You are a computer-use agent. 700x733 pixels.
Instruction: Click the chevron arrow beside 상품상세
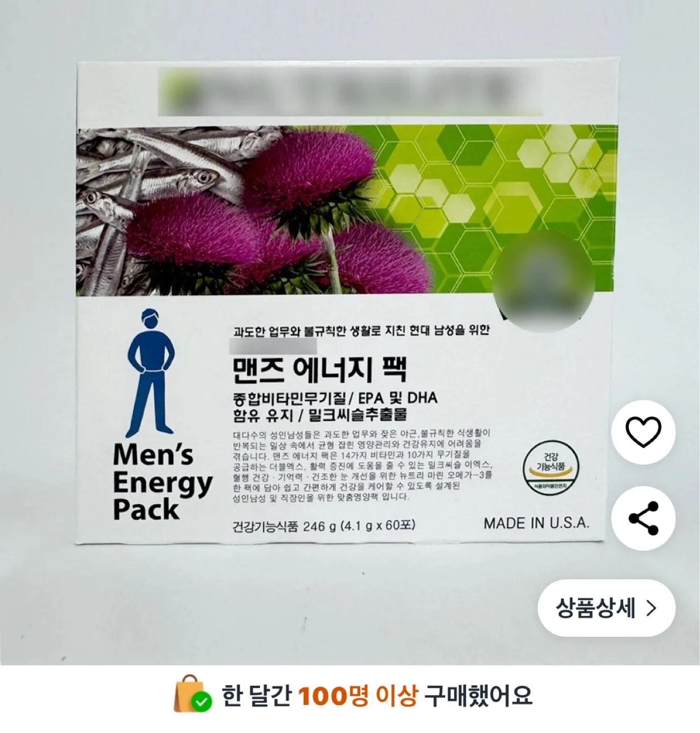coord(651,608)
